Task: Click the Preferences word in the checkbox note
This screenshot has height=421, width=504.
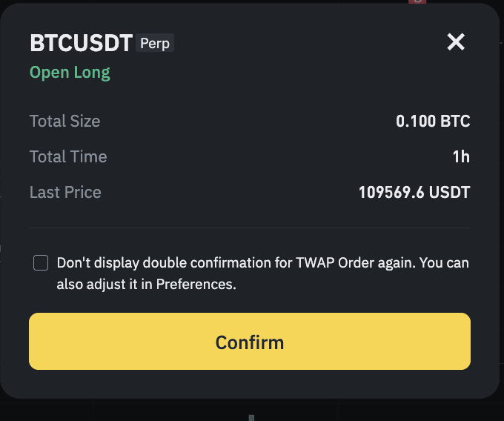Action: pyautogui.click(x=196, y=285)
